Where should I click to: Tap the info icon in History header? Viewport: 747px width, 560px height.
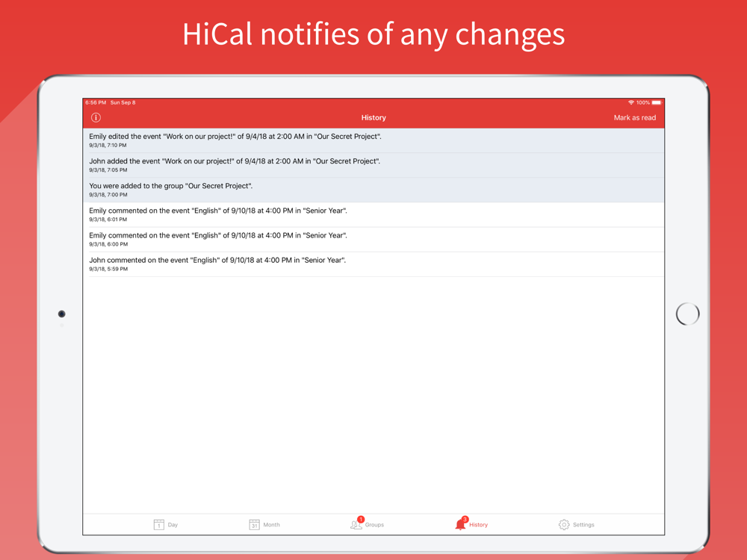[96, 118]
